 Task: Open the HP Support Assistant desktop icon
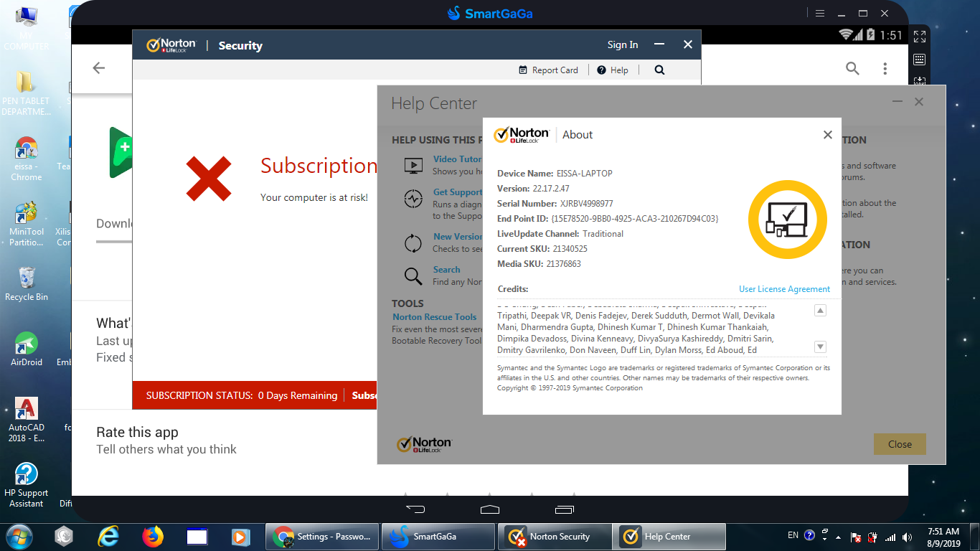click(x=27, y=485)
